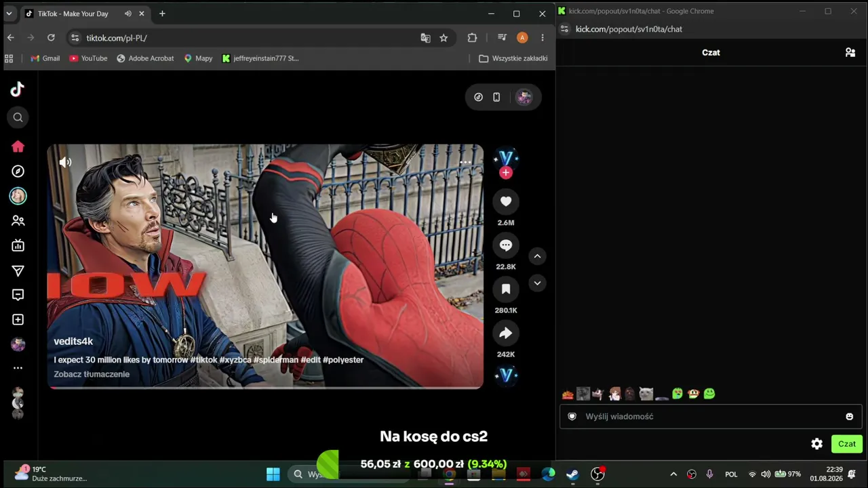Open the TikTok LIVE icon in sidebar
The height and width of the screenshot is (488, 868).
click(18, 245)
